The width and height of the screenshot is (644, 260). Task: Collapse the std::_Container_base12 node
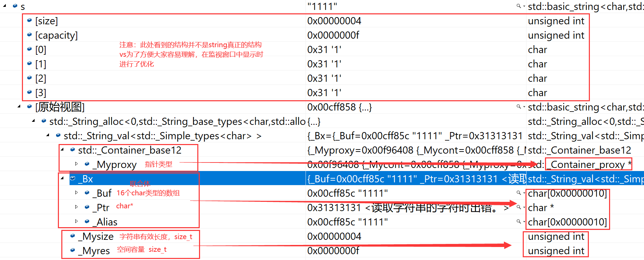[x=62, y=149]
